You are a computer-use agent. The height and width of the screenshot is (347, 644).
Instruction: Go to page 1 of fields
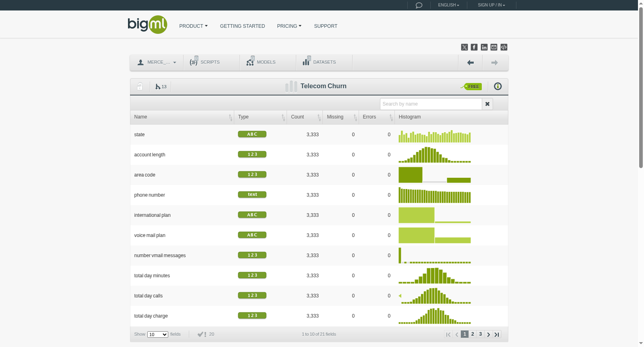[x=464, y=334]
